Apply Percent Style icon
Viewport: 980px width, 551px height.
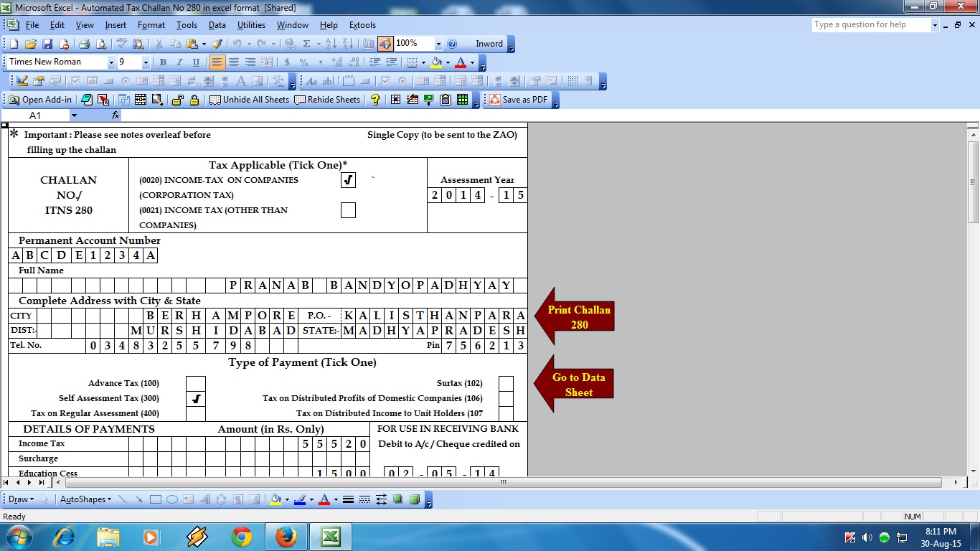303,62
